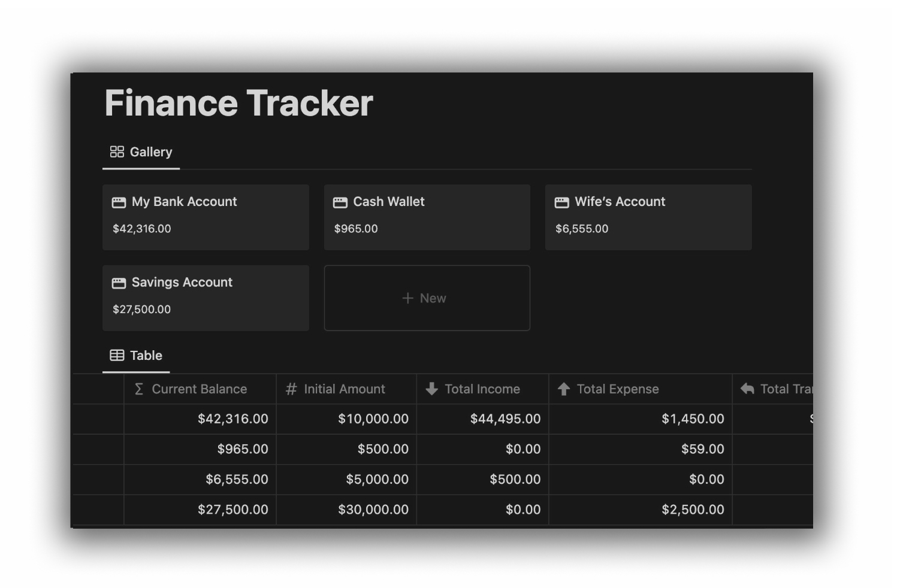Open the Savings Account card
906x588 pixels.
206,298
